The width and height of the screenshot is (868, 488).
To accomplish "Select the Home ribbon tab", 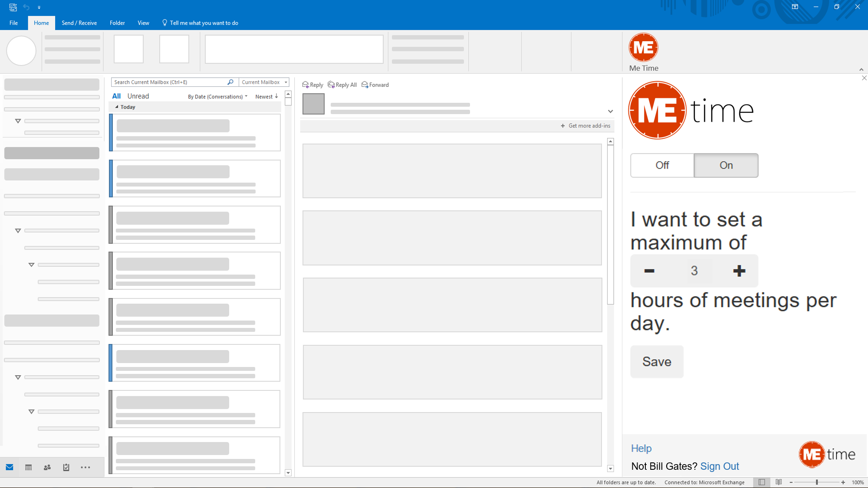I will coord(41,23).
